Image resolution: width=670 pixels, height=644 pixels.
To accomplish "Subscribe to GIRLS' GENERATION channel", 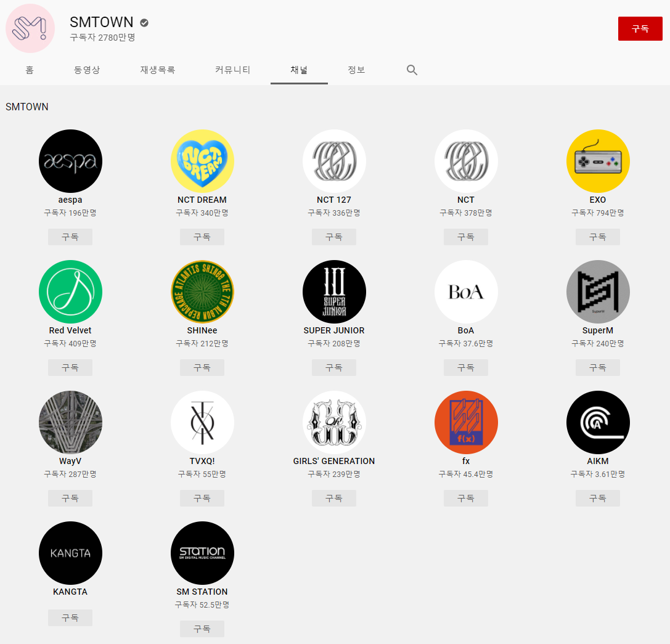I will click(334, 499).
